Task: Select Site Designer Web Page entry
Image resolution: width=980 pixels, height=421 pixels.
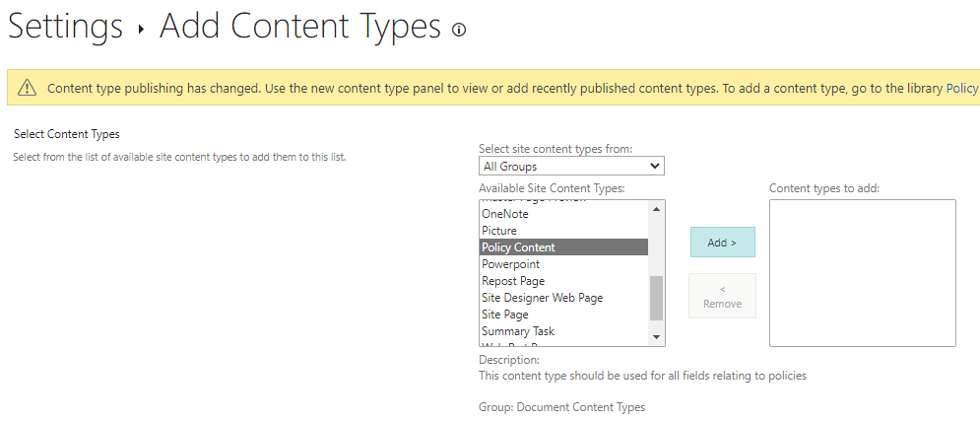Action: (x=542, y=298)
